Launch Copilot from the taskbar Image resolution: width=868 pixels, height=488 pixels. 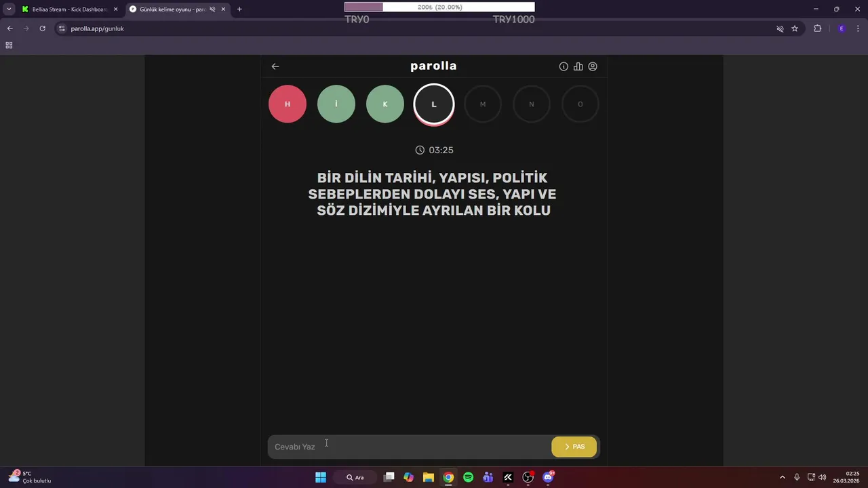(408, 477)
